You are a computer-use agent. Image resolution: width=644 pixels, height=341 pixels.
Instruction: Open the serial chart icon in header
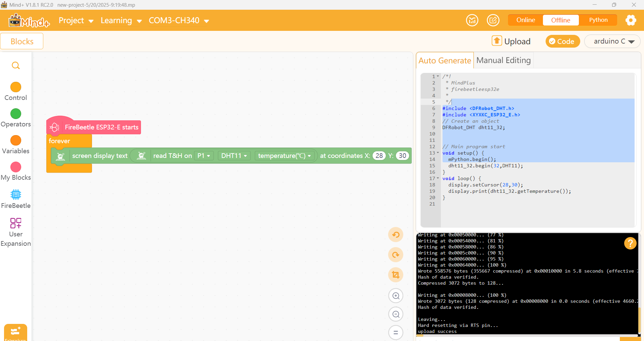[x=472, y=20]
